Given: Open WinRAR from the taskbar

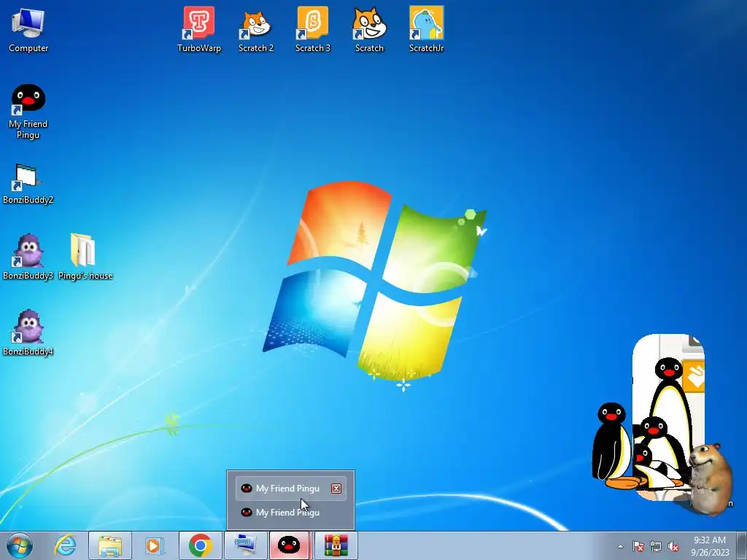Looking at the screenshot, I should pyautogui.click(x=336, y=545).
